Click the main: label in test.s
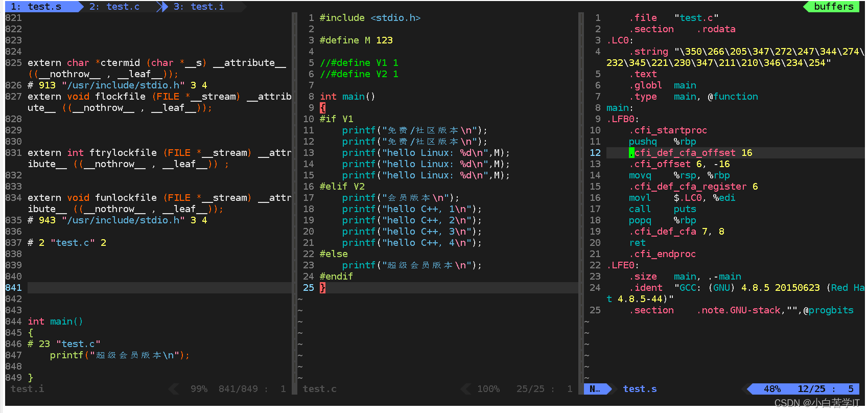 [620, 108]
